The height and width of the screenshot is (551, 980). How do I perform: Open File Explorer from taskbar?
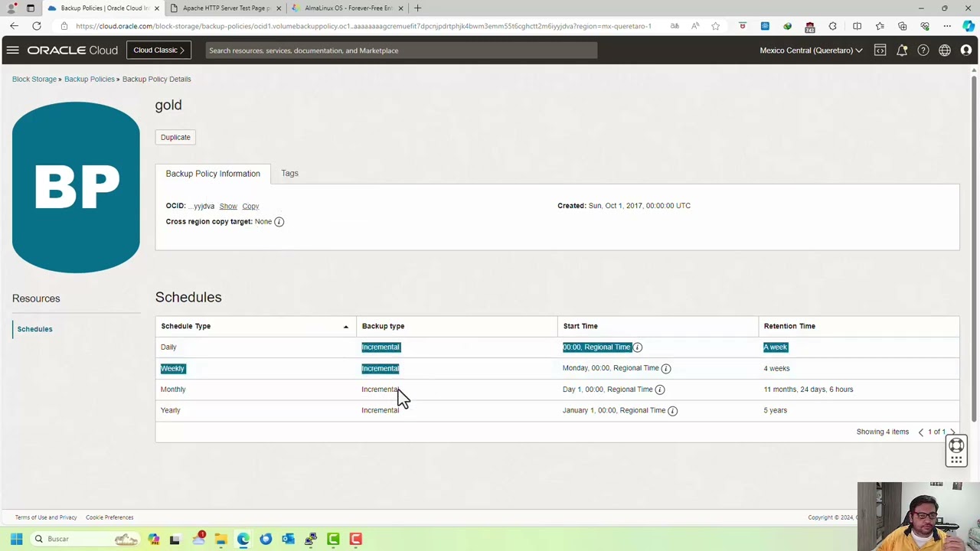coord(220,539)
